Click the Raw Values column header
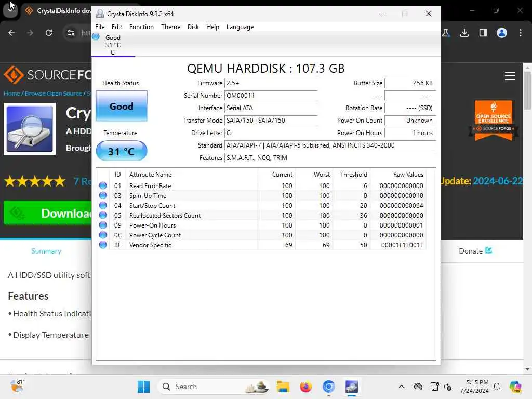The height and width of the screenshot is (399, 532). pyautogui.click(x=397, y=175)
